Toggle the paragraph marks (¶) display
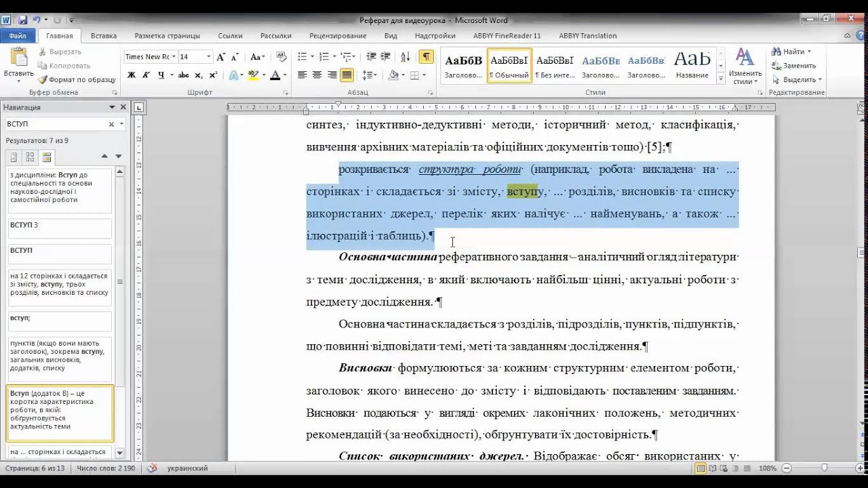The width and height of the screenshot is (868, 488). [426, 57]
